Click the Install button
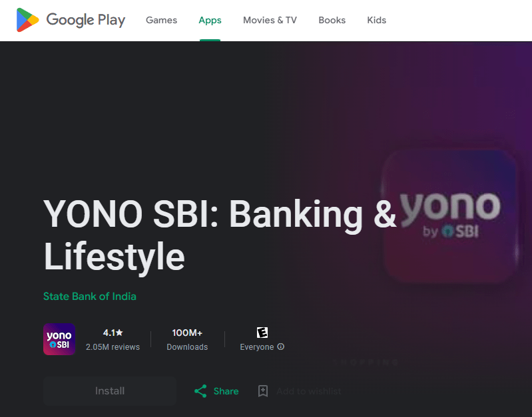Viewport: 532px width, 417px height. 110,391
